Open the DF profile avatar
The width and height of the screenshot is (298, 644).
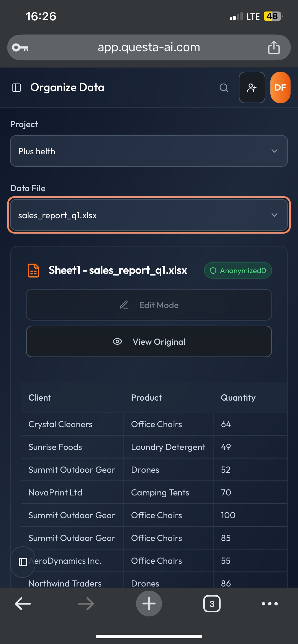[280, 88]
